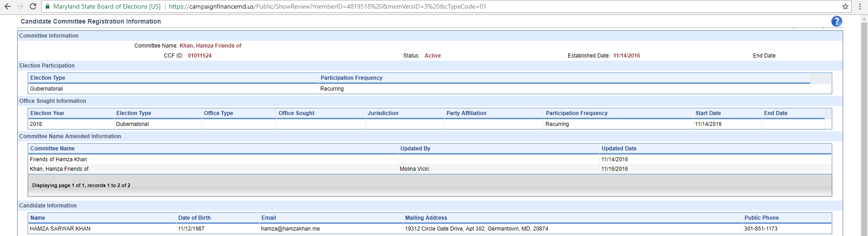Viewport: 868px width, 236px height.
Task: Click the Updated By column header
Action: tap(415, 149)
